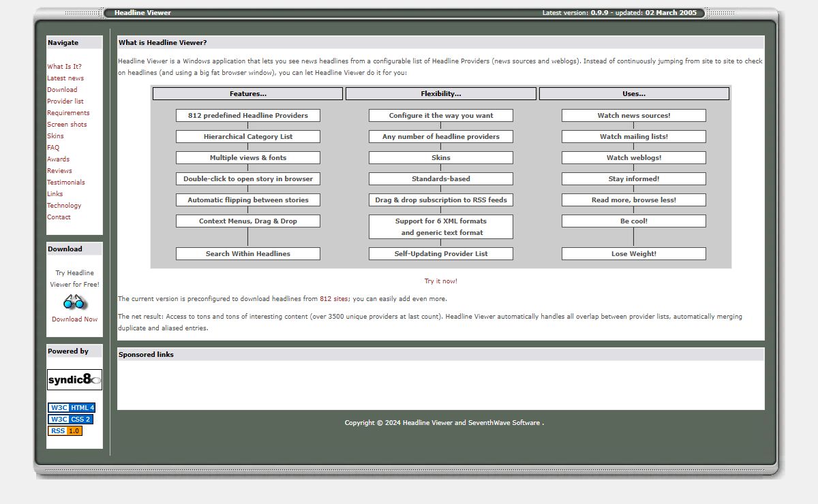Click the Self-Updating Provider List box
Screen dimensions: 818x504
(441, 254)
